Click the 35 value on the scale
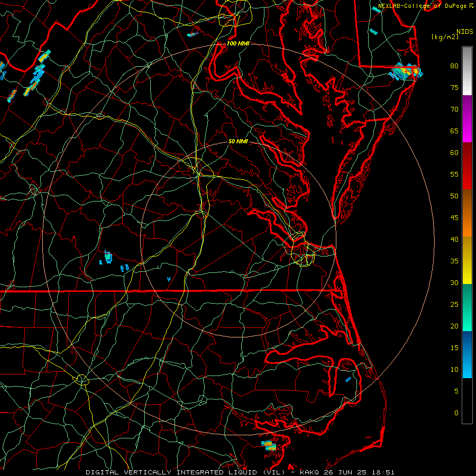Viewport: 476px width, 476px height. [454, 261]
